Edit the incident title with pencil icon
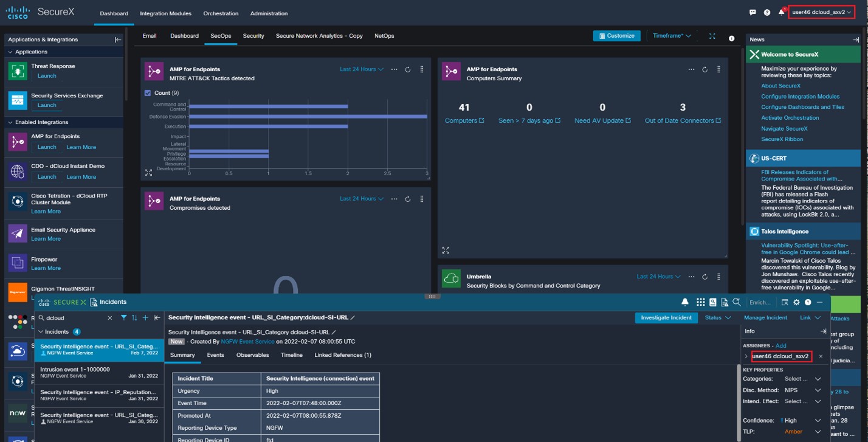Screen dimensions: 868x442 tap(353, 317)
